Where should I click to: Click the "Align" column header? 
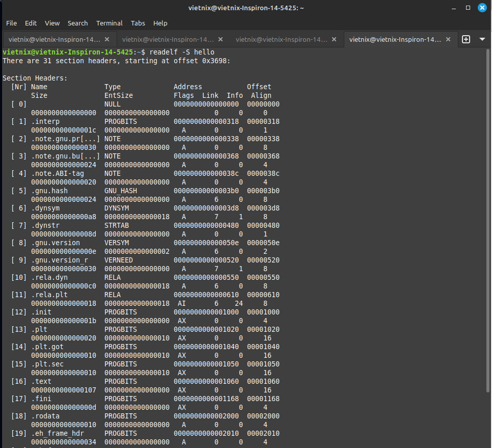(x=261, y=95)
